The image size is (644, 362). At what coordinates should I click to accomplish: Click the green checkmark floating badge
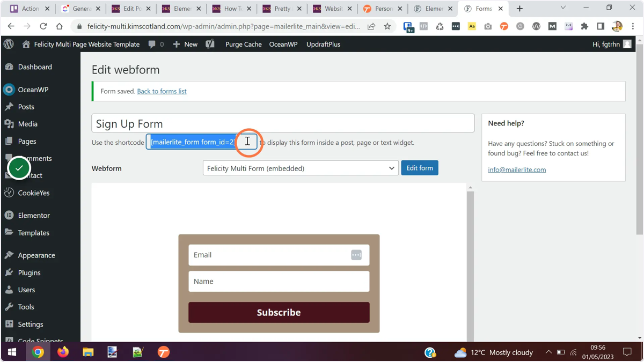(x=19, y=168)
